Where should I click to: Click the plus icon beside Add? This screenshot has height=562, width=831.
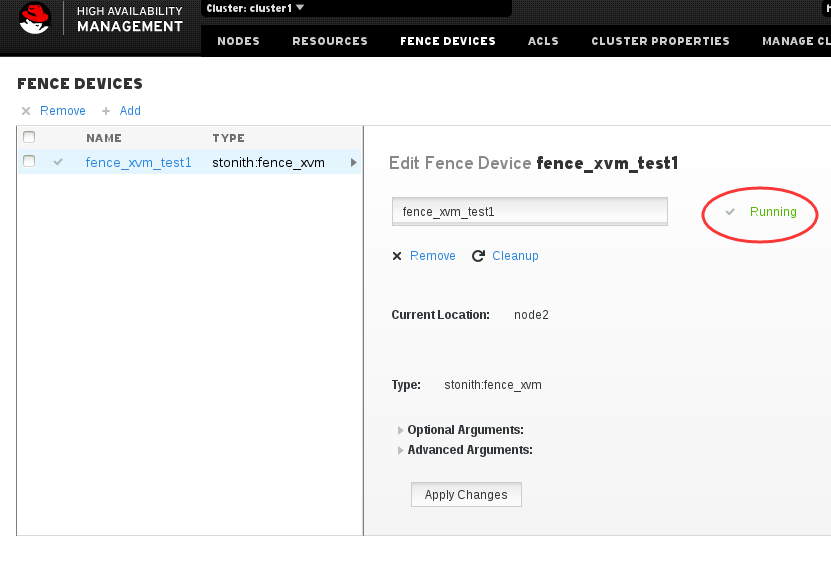click(106, 111)
